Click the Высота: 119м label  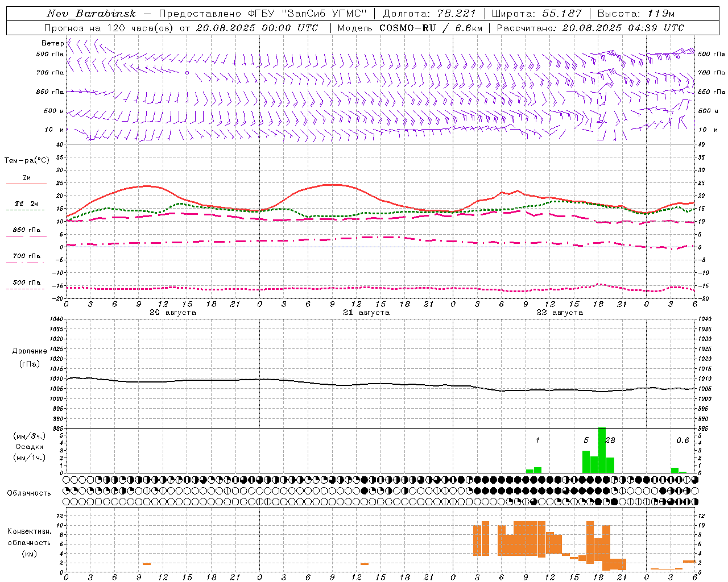pos(636,14)
